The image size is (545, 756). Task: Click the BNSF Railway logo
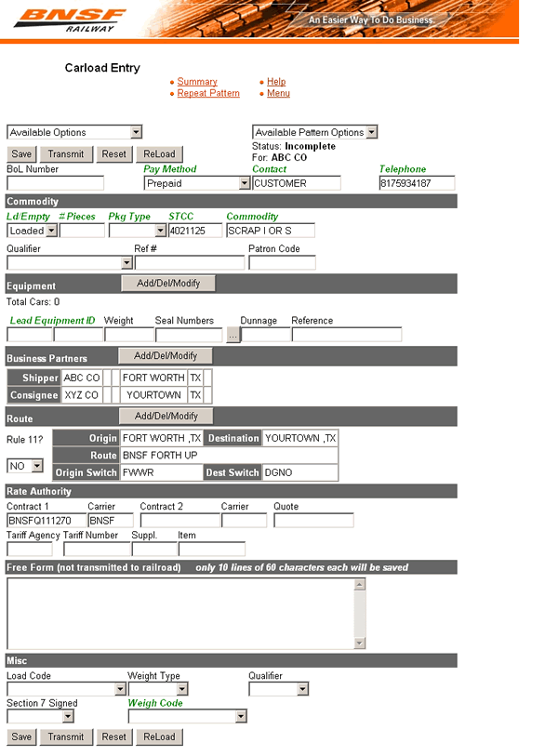pyautogui.click(x=70, y=20)
